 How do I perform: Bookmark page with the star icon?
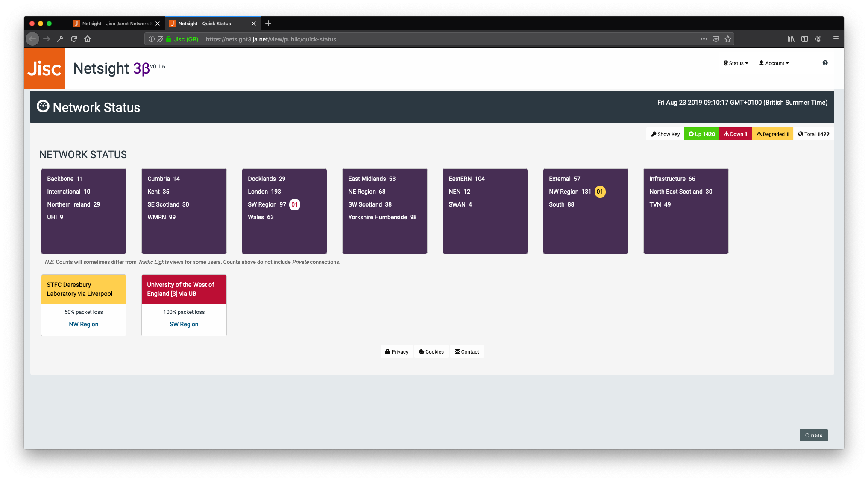728,39
